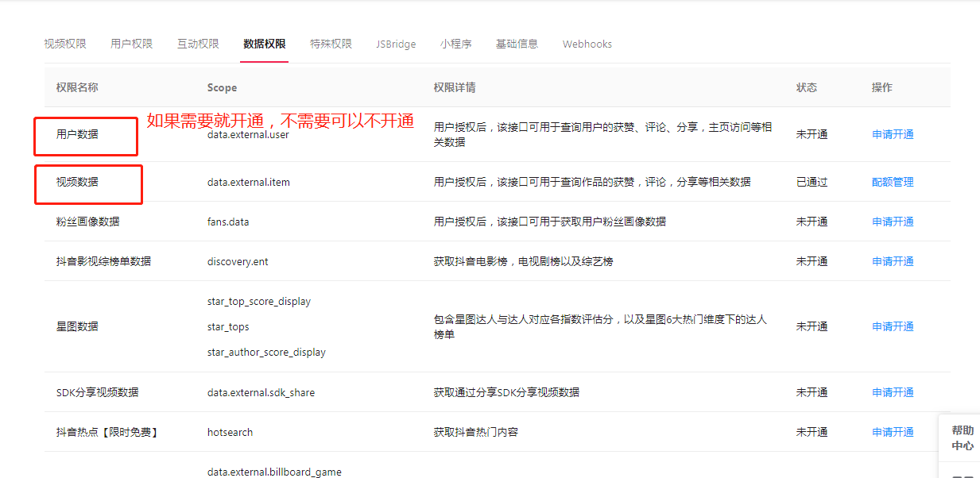Viewport: 980px width, 478px height.
Task: Click the active 数据权限 tab
Action: click(x=265, y=44)
